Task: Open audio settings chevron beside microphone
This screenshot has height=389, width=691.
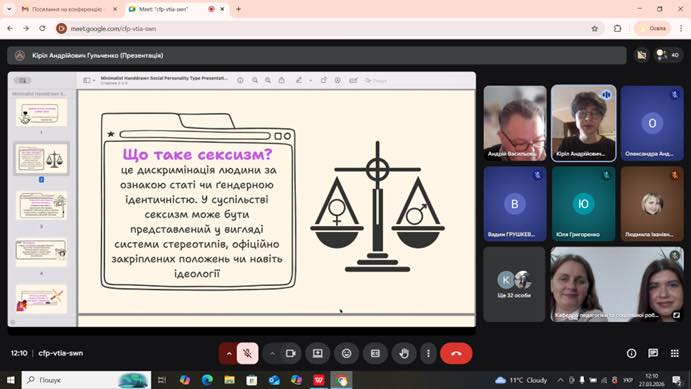Action: coord(228,353)
